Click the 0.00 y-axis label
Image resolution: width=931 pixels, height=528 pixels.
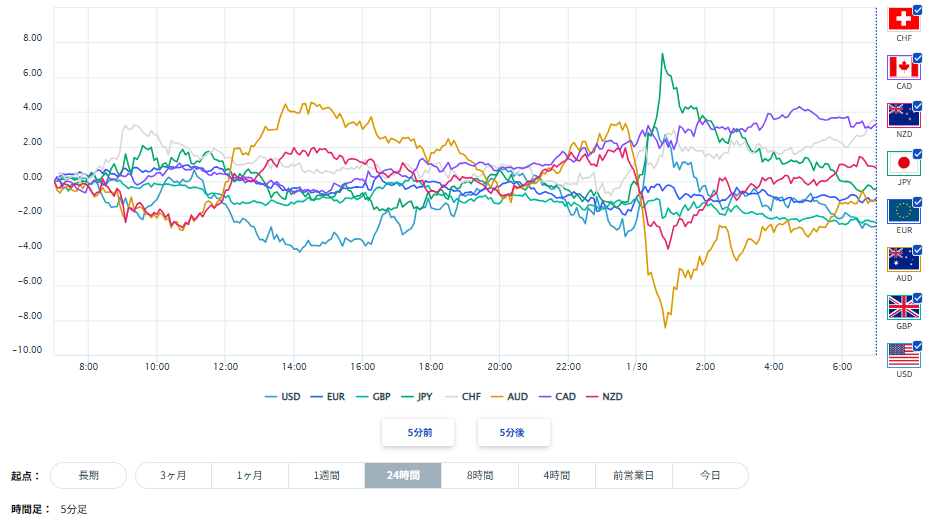pyautogui.click(x=33, y=177)
